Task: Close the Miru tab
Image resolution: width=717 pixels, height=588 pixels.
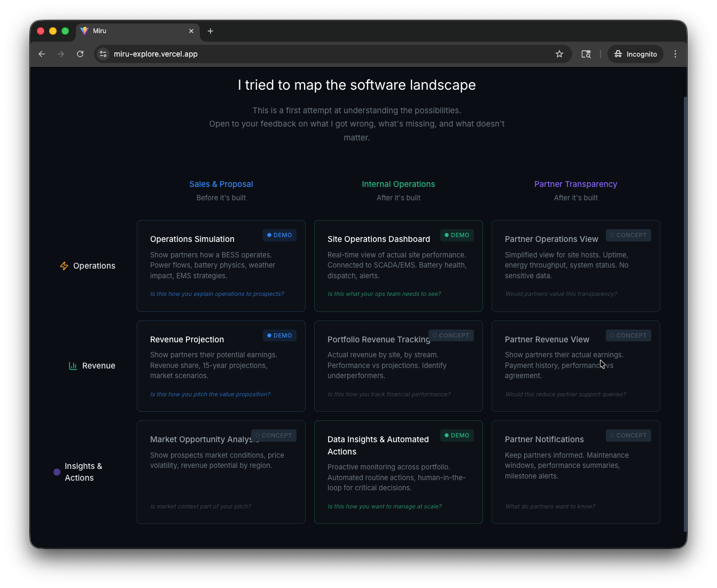Action: click(x=191, y=31)
